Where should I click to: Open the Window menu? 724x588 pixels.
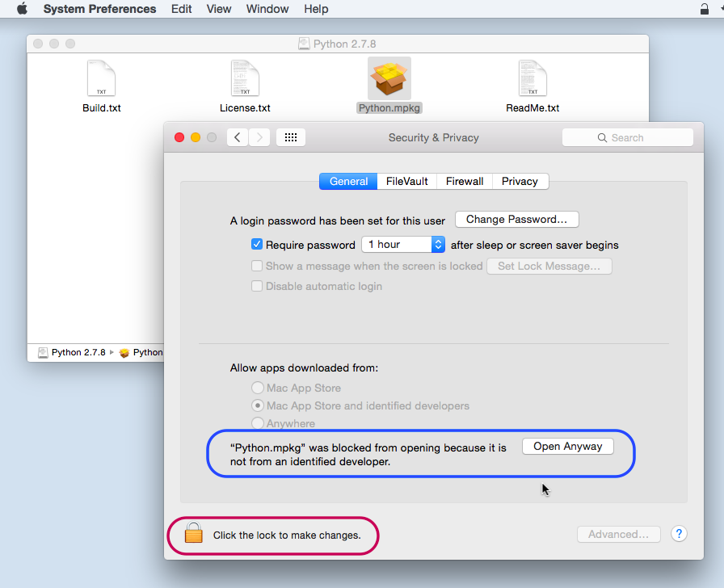pyautogui.click(x=267, y=9)
